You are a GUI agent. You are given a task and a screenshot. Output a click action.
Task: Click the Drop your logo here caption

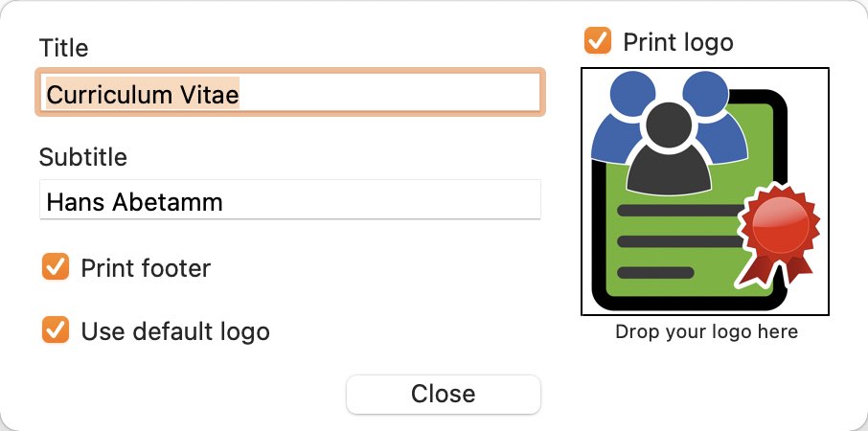coord(706,332)
